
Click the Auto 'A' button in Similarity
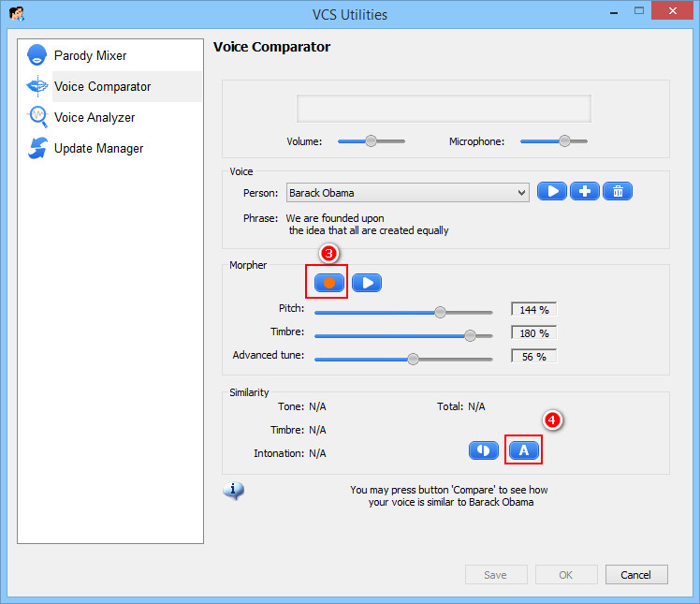pos(524,449)
